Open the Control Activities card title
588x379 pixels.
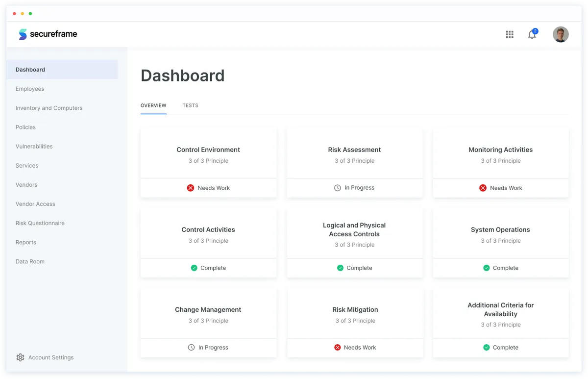point(208,229)
